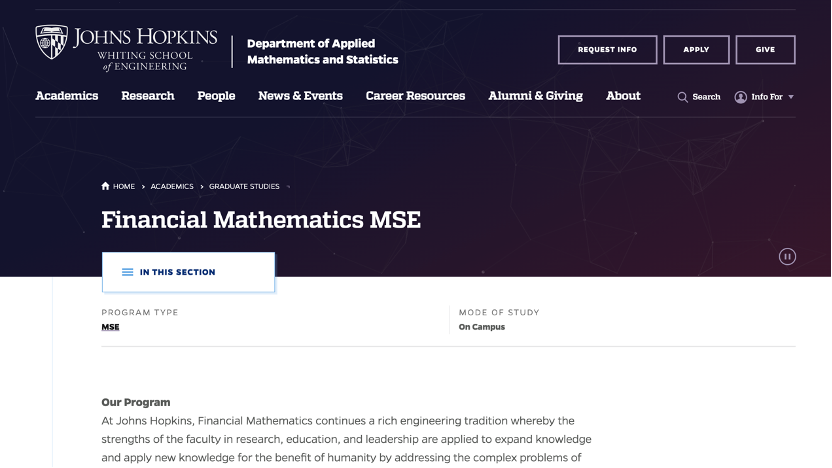Open the News & Events menu
This screenshot has width=832, height=468.
point(300,96)
